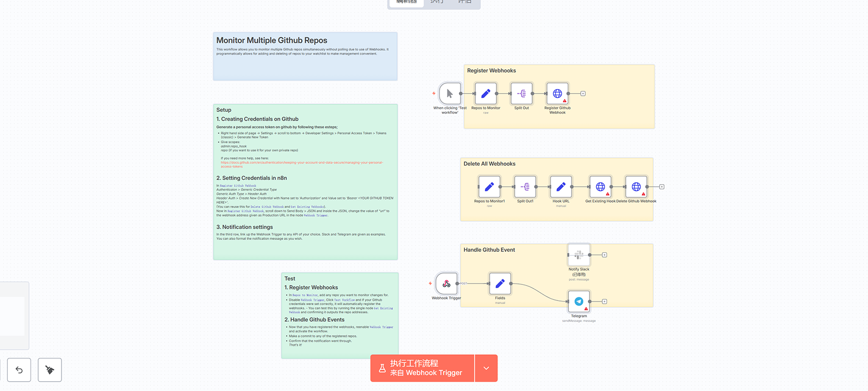Open the Hook URL node
The height and width of the screenshot is (391, 868).
click(x=561, y=187)
